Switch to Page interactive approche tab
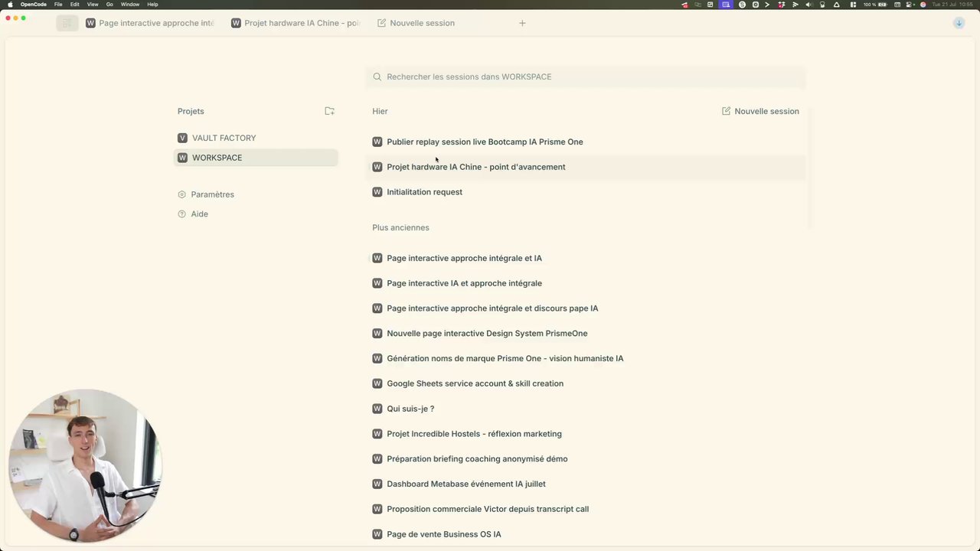 151,23
